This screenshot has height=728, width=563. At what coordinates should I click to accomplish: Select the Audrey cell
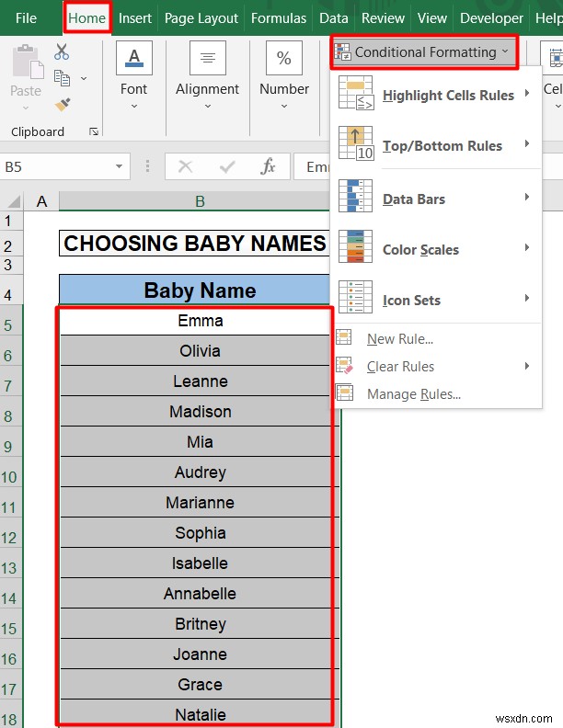(x=200, y=472)
